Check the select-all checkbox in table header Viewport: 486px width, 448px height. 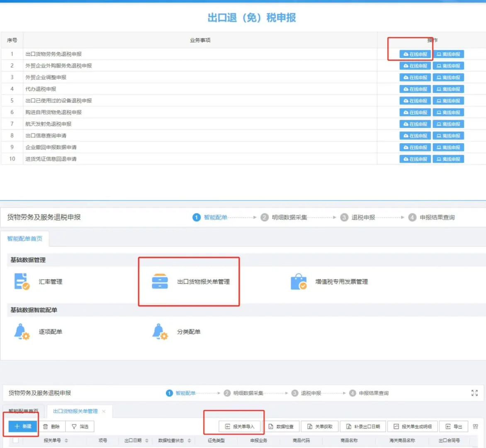click(15, 441)
